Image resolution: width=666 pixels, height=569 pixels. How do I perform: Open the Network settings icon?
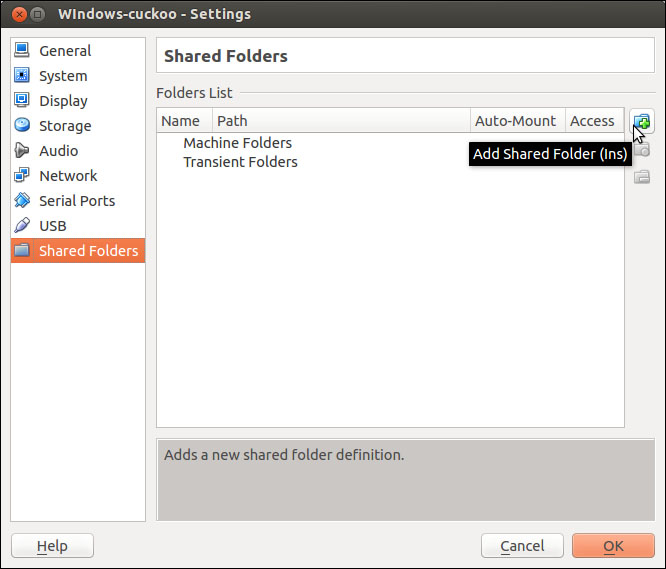click(x=22, y=175)
